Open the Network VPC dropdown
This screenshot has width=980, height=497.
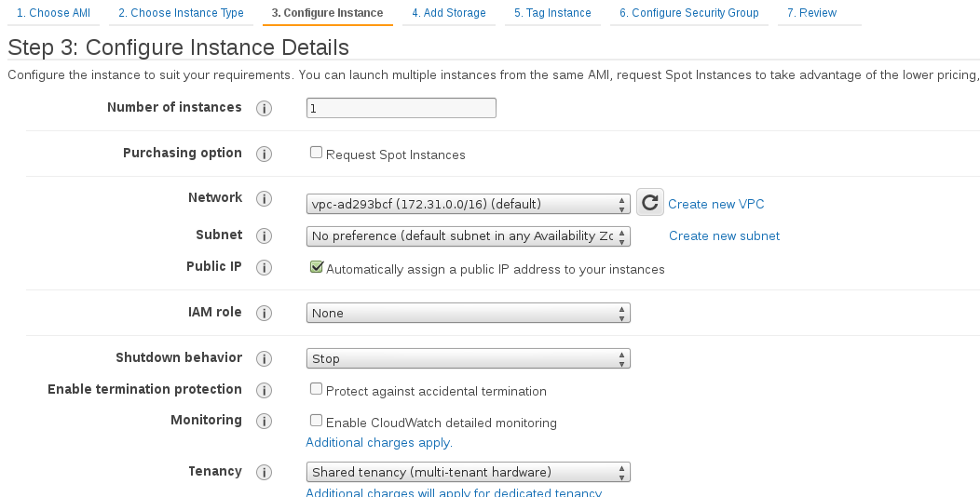(468, 204)
